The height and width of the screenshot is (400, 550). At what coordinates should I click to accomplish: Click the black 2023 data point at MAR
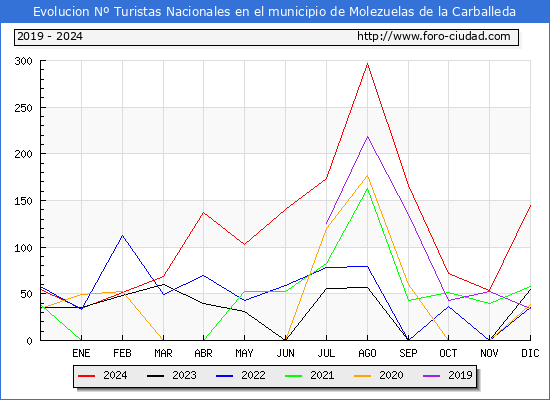163,284
